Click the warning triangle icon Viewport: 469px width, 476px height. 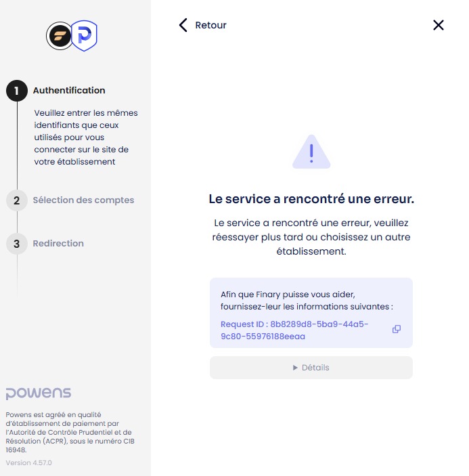[x=311, y=152]
